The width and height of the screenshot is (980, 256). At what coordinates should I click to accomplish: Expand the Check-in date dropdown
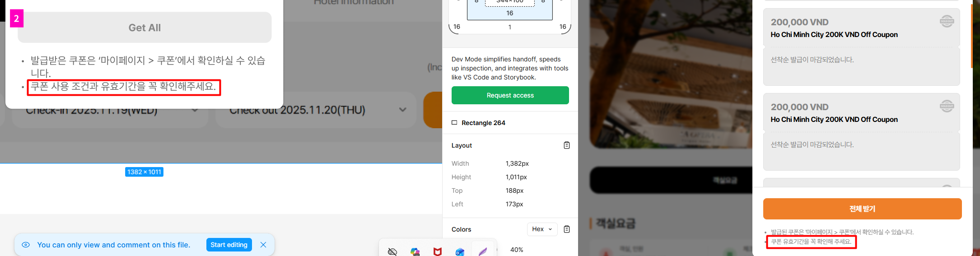(195, 110)
